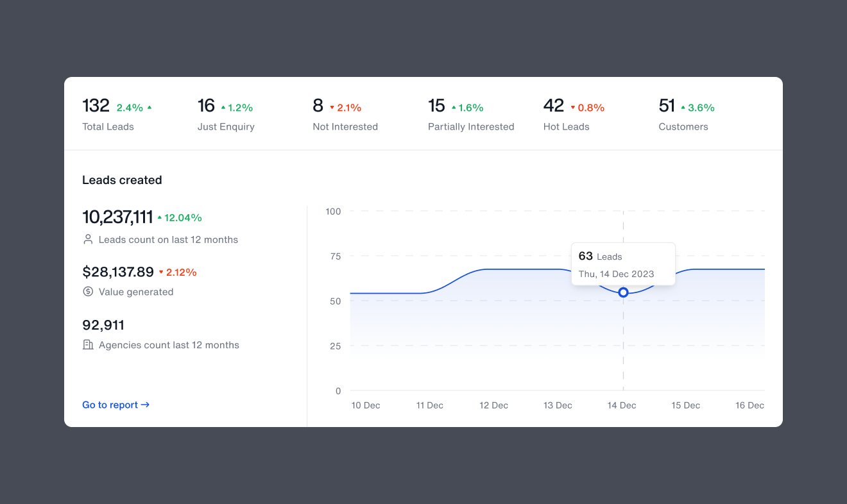
Task: Click the 15 Dec axis label
Action: [686, 405]
